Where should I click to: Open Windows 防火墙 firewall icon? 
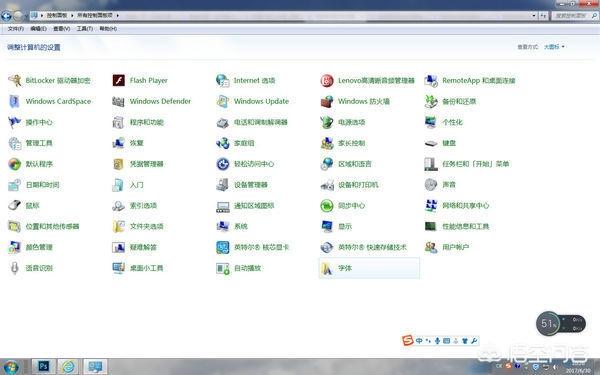327,101
